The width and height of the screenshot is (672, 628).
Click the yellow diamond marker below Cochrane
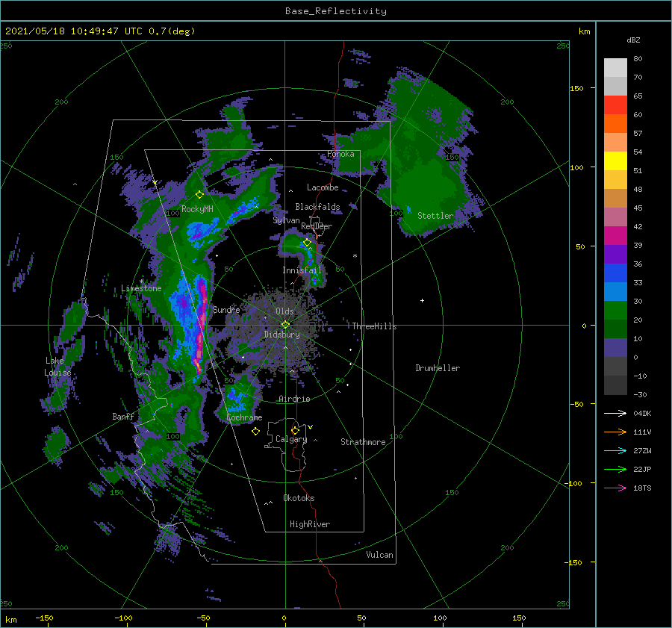pos(255,432)
